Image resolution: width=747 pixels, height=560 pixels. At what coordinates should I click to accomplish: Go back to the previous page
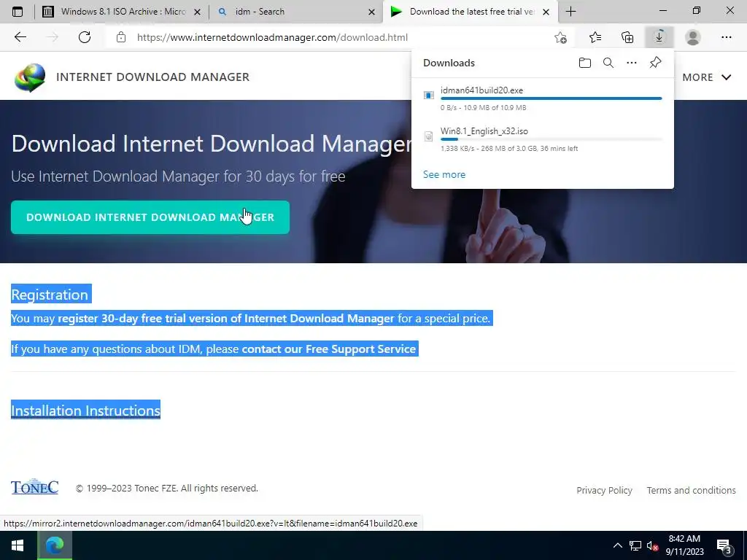pyautogui.click(x=20, y=37)
